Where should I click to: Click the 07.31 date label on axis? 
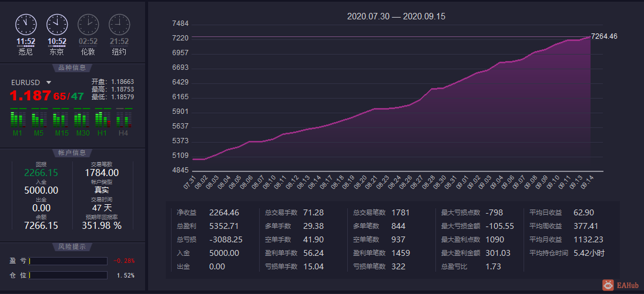189,181
